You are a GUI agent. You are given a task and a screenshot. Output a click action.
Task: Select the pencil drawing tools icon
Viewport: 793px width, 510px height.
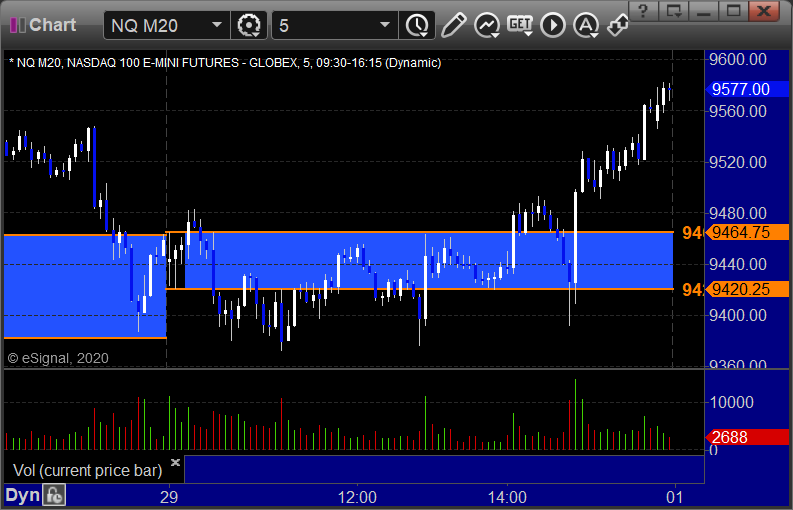(453, 25)
